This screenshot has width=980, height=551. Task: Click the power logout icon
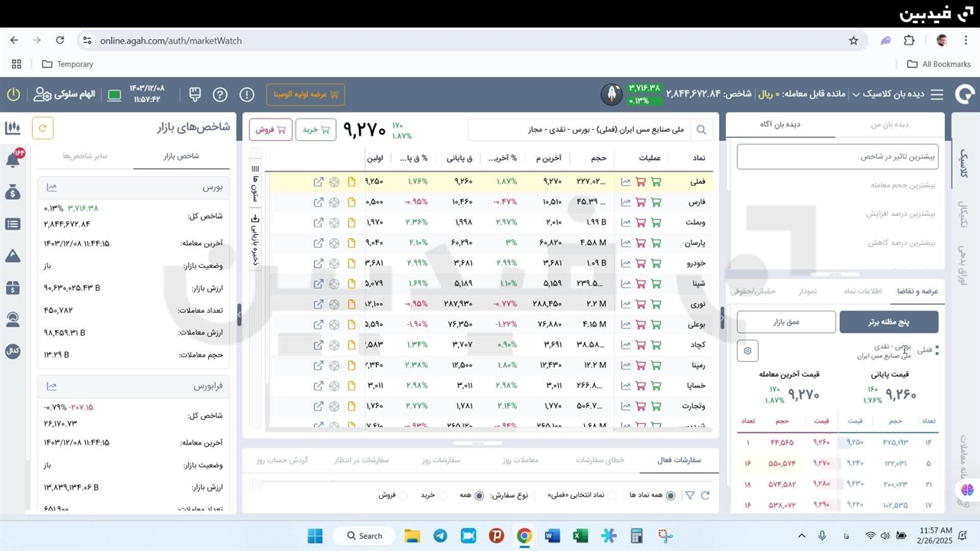pos(13,94)
